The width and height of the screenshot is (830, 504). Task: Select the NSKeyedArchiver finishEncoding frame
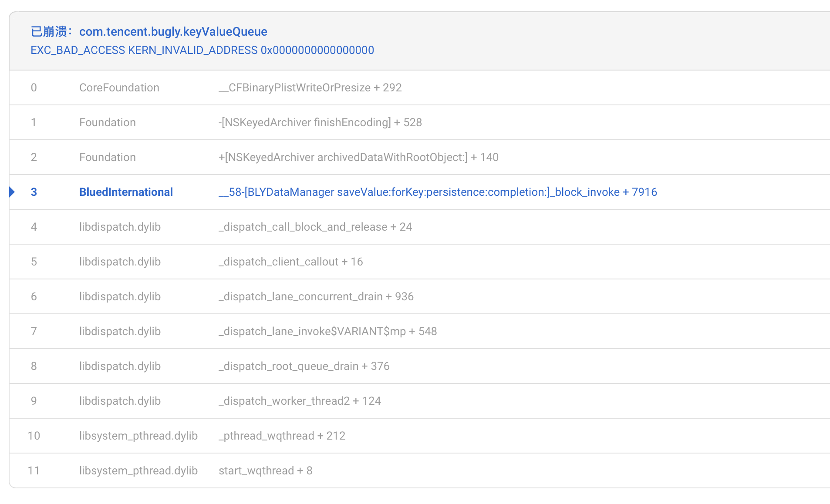pos(320,122)
